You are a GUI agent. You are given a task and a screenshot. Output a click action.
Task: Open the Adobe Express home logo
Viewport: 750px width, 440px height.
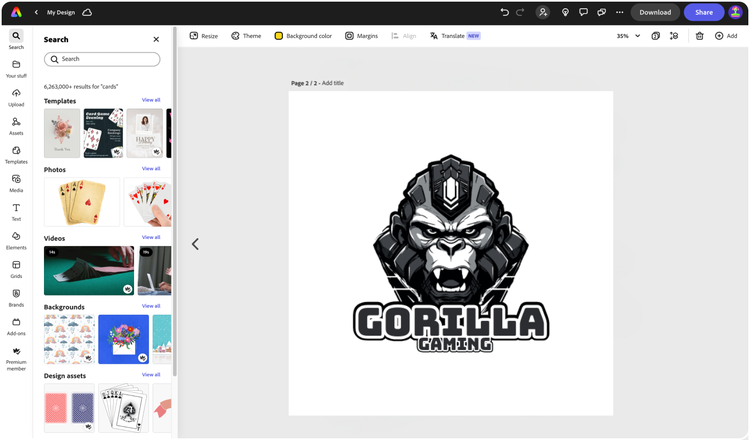(16, 12)
